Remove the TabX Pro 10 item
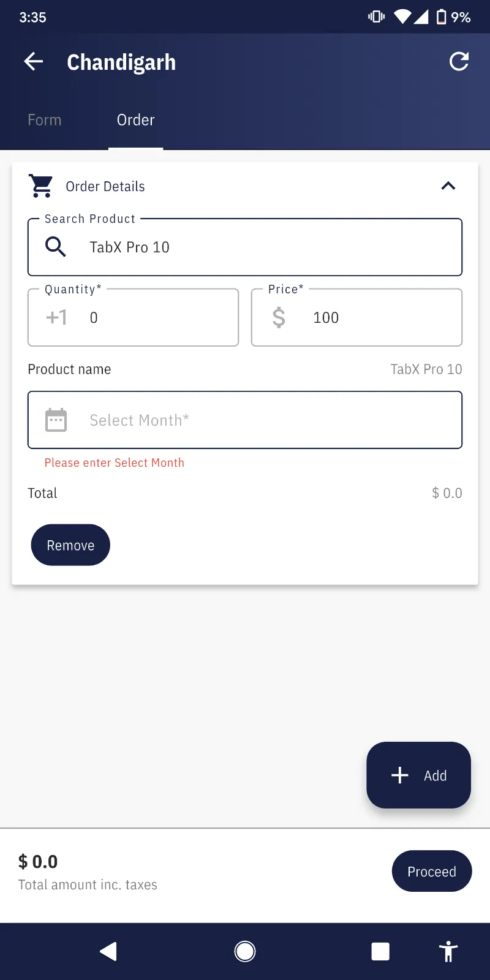 [x=70, y=545]
